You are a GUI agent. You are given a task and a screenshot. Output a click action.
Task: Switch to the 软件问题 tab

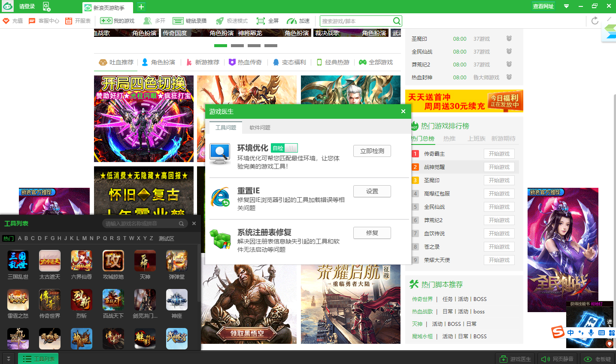260,128
